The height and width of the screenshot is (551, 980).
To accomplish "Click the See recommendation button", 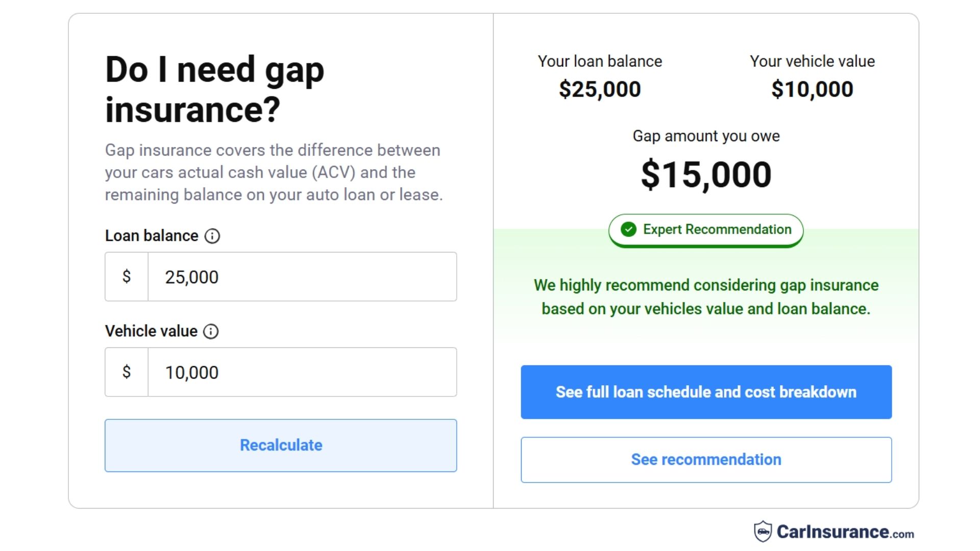I will pyautogui.click(x=706, y=460).
